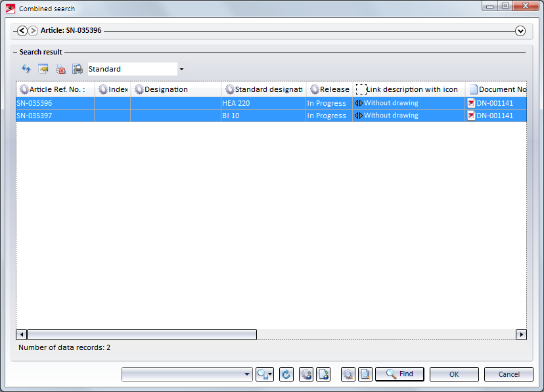Click the blue refresh arrow button
Screen dimensions: 544x392
286,374
